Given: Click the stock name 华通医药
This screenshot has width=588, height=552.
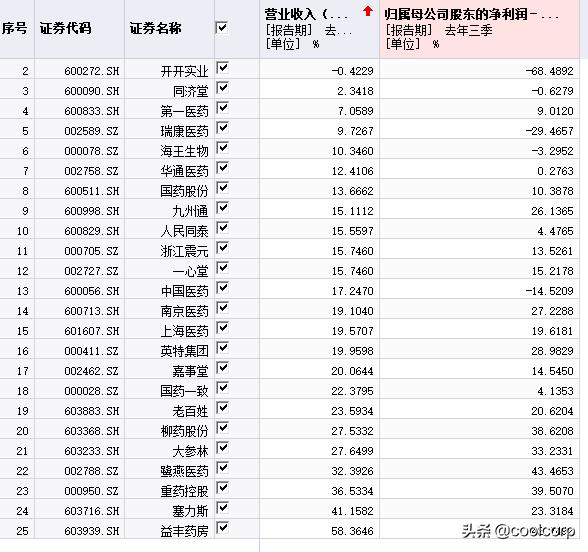Looking at the screenshot, I should (184, 171).
